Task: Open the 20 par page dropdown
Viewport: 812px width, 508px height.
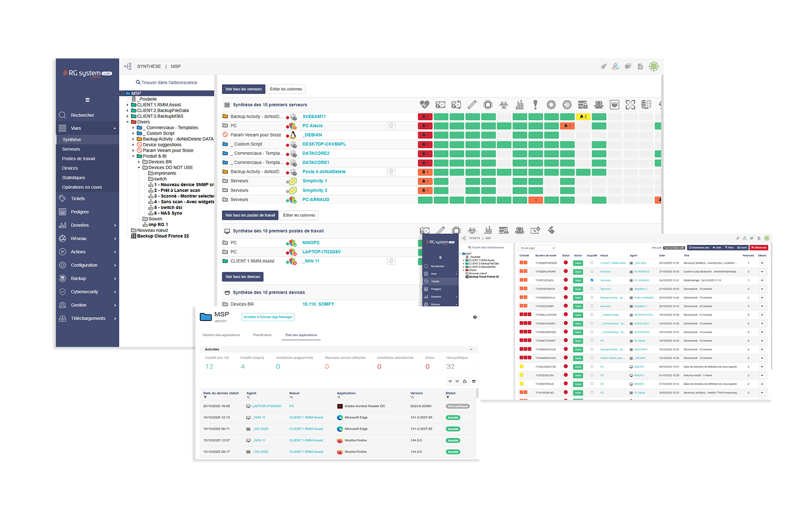Action: coord(536,248)
